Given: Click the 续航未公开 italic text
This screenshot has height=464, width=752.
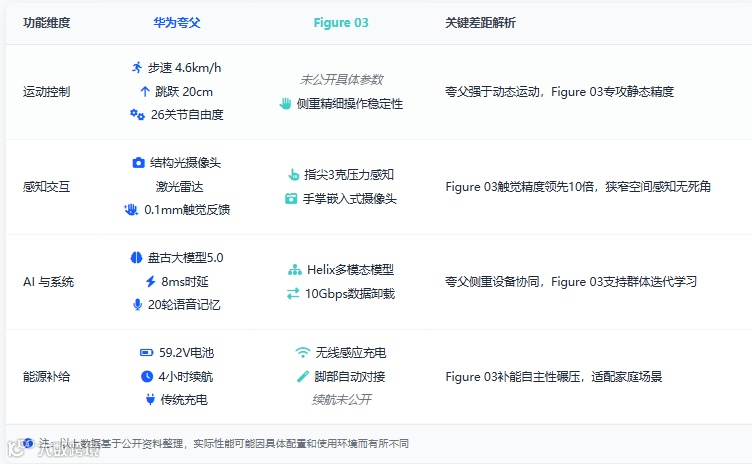Looking at the screenshot, I should click(x=341, y=400).
